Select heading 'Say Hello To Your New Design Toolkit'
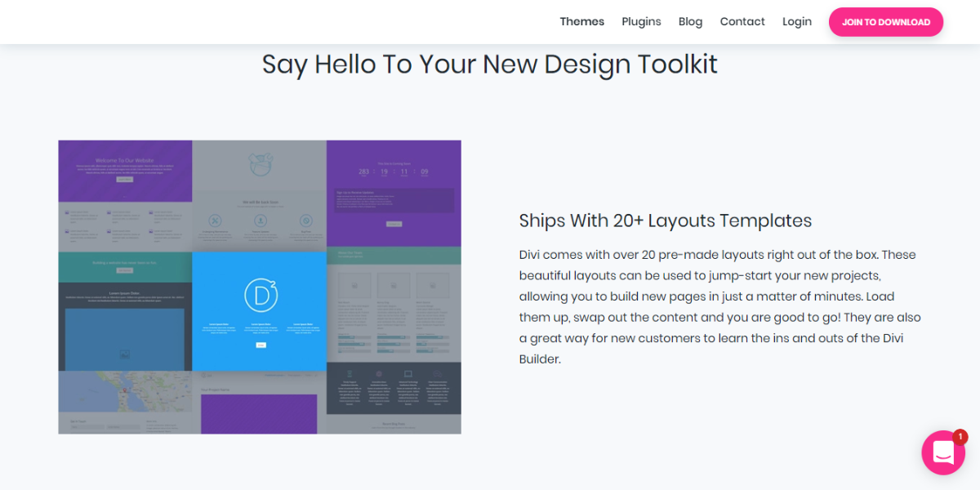This screenshot has height=490, width=980. pos(490,64)
